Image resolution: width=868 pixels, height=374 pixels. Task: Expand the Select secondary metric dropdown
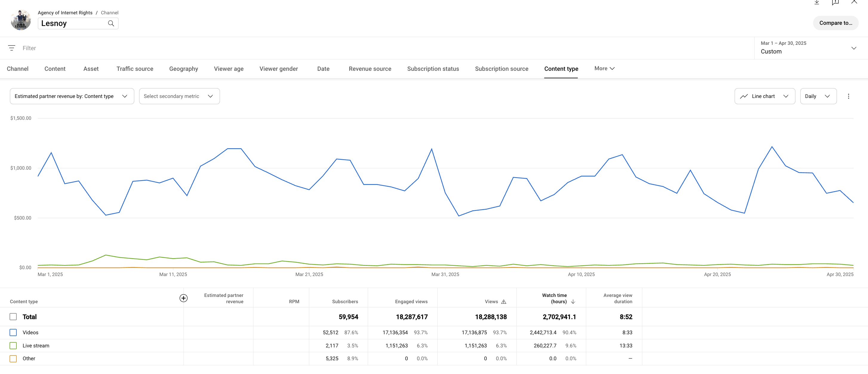click(179, 96)
